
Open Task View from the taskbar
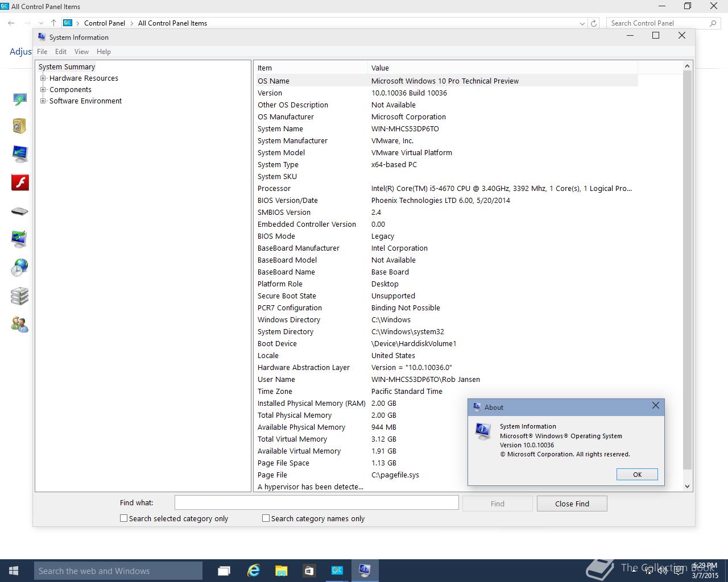[x=224, y=571]
